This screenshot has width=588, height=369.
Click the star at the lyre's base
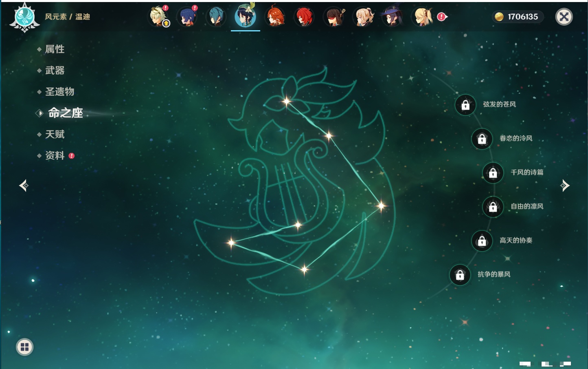(298, 225)
